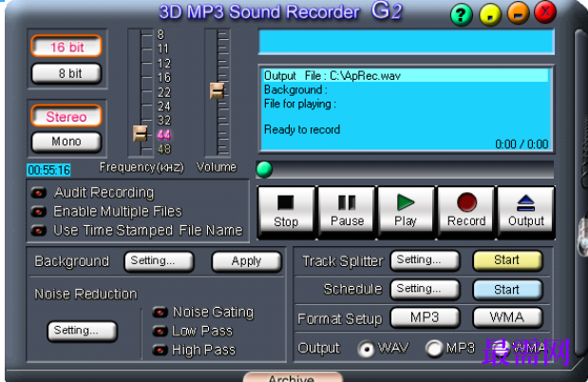Click the 32 frequency value
Image resolution: width=588 pixels, height=382 pixels.
pyautogui.click(x=164, y=121)
